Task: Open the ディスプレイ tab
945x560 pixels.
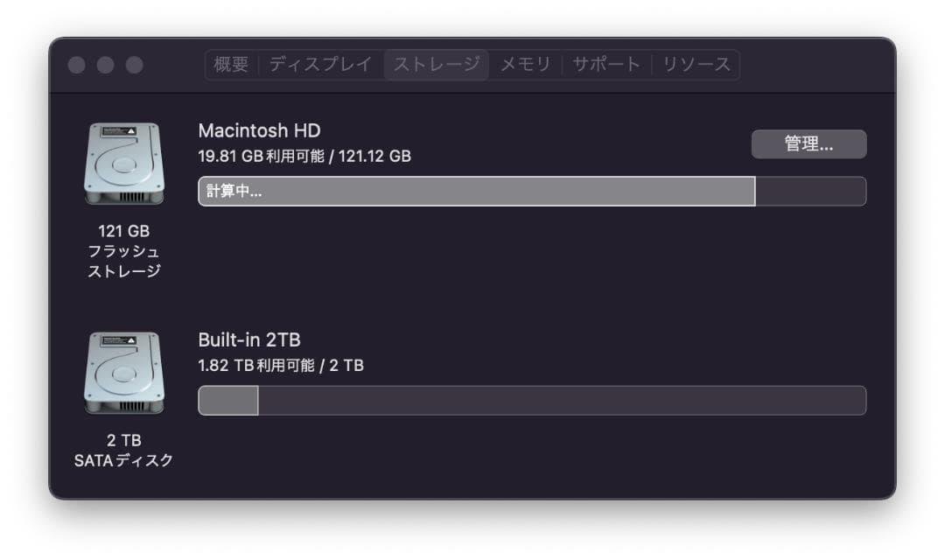Action: point(322,64)
